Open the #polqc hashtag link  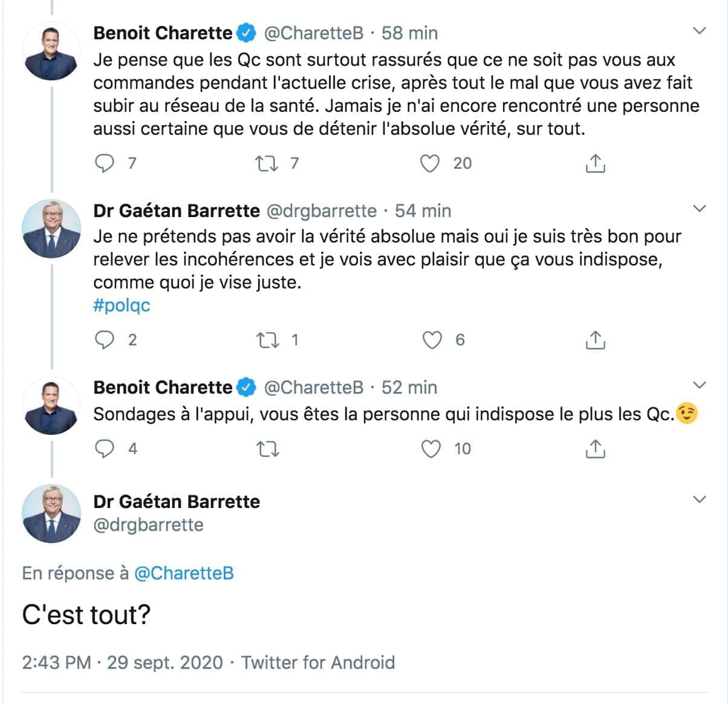coord(122,305)
